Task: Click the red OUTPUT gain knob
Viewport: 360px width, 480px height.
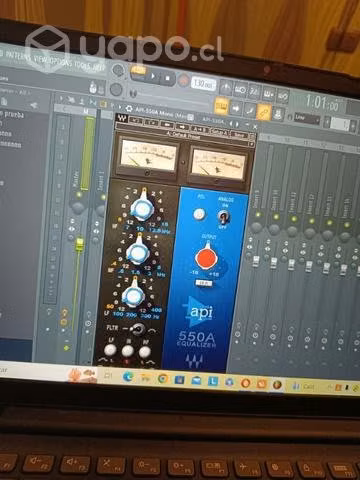Action: pyautogui.click(x=206, y=258)
